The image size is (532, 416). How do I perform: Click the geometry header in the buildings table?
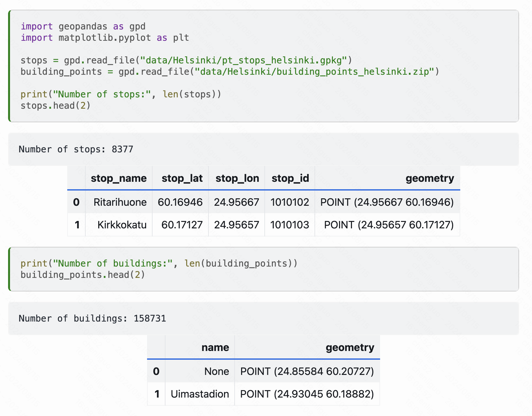coord(350,347)
